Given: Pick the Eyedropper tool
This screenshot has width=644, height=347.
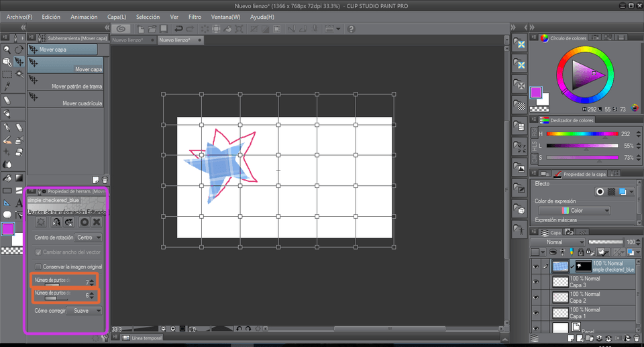Looking at the screenshot, I should click(x=7, y=87).
